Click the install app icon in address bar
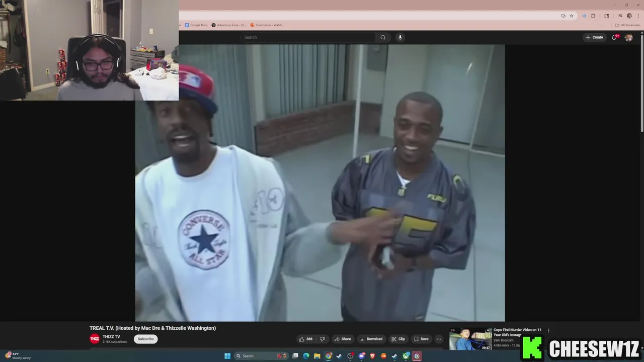 563,16
